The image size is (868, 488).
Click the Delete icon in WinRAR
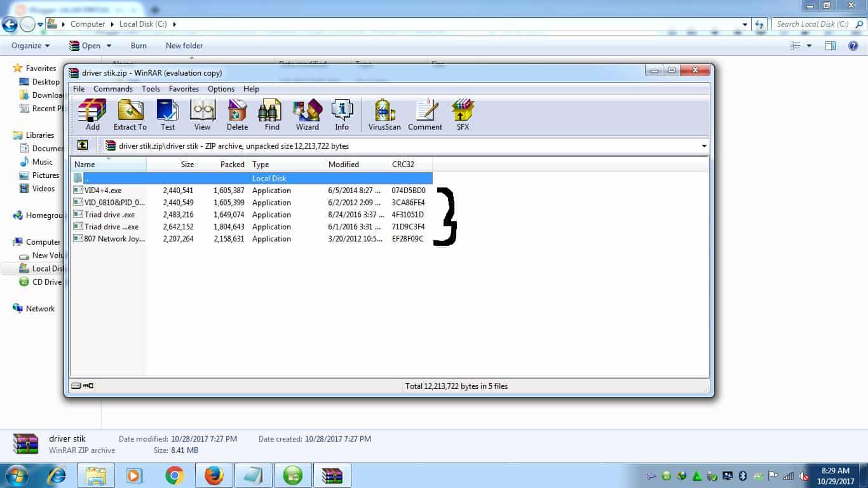(238, 115)
